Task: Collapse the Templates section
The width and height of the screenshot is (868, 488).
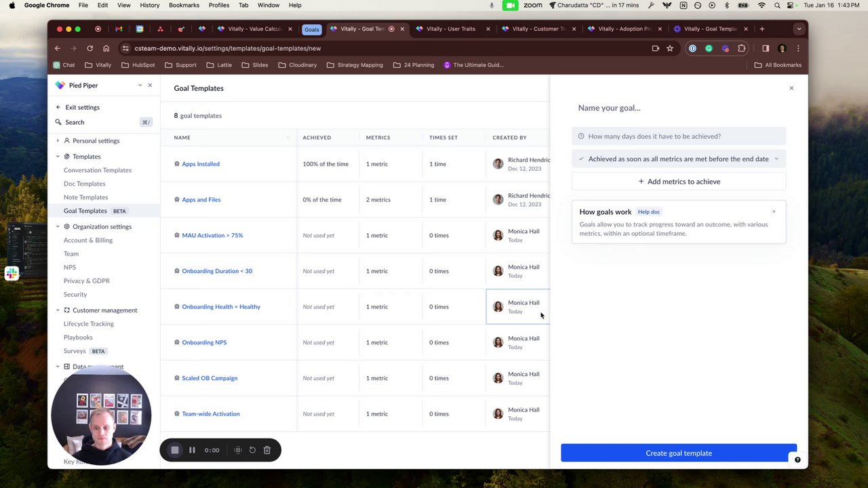Action: 58,157
